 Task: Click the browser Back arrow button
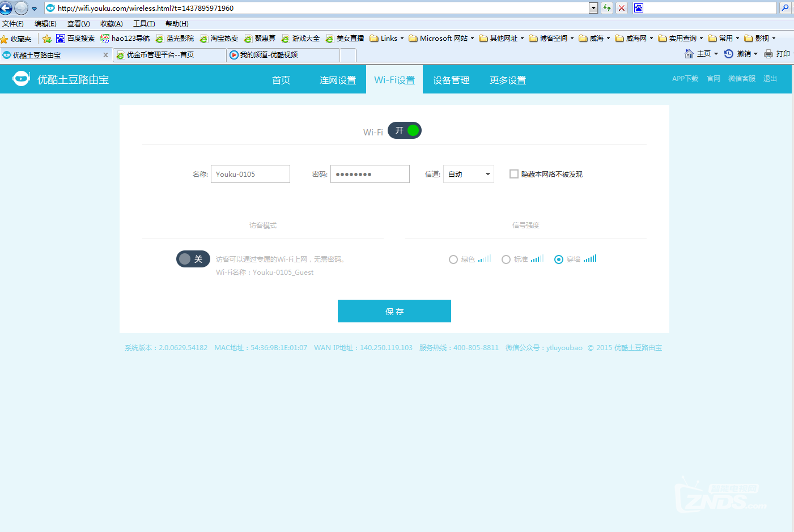pos(6,8)
